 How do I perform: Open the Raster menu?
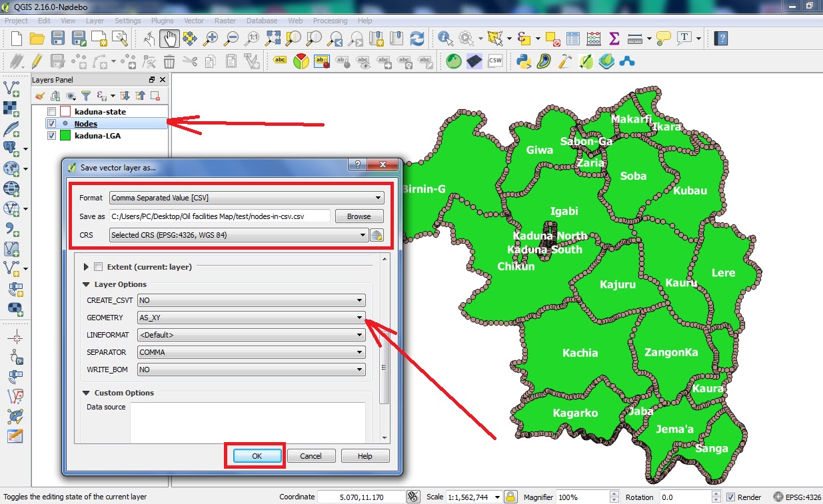pos(225,21)
